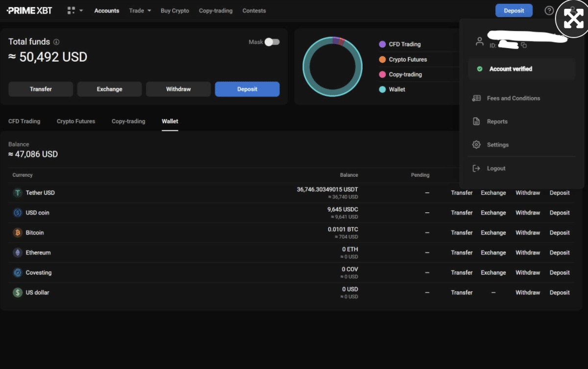Expand the dropdown arrow beside apps grid
Viewport: 588px width, 369px height.
click(81, 10)
